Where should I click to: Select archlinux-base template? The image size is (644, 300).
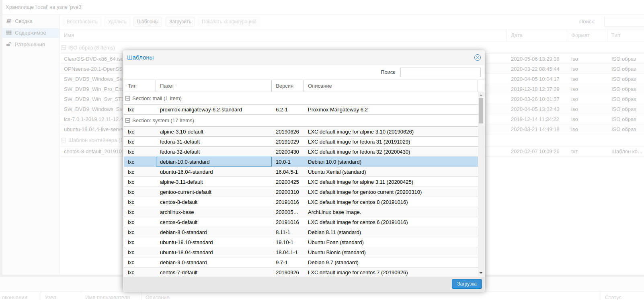tap(301, 212)
